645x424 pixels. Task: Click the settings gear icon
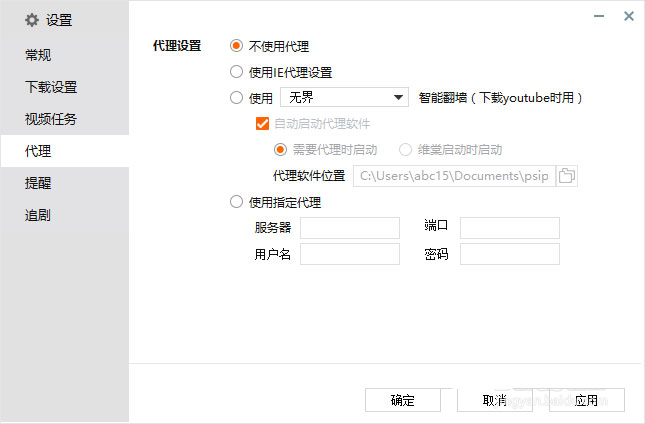pos(32,20)
